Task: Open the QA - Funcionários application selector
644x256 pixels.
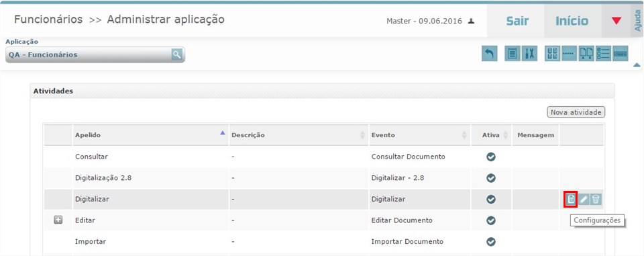Action: [x=95, y=54]
